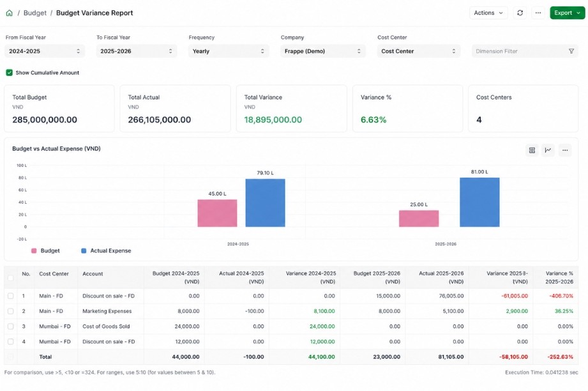
Task: Open Company dropdown Frappe (Demo)
Action: 322,51
